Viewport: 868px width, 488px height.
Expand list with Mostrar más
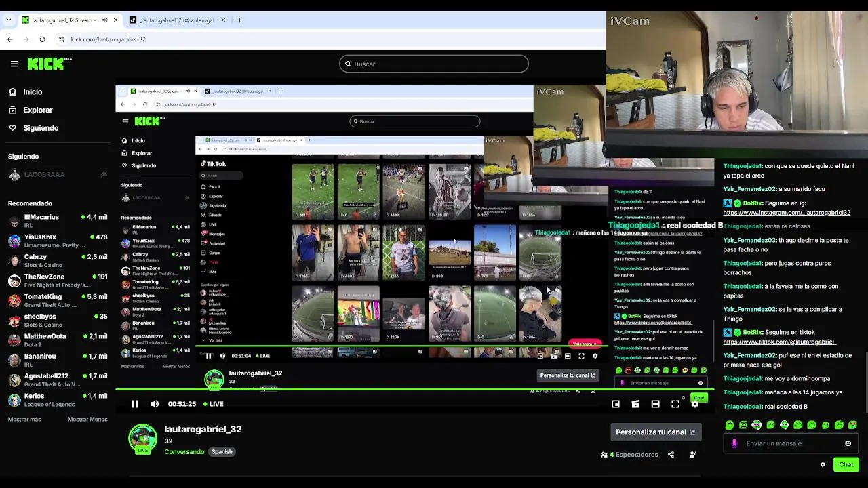pyautogui.click(x=24, y=420)
